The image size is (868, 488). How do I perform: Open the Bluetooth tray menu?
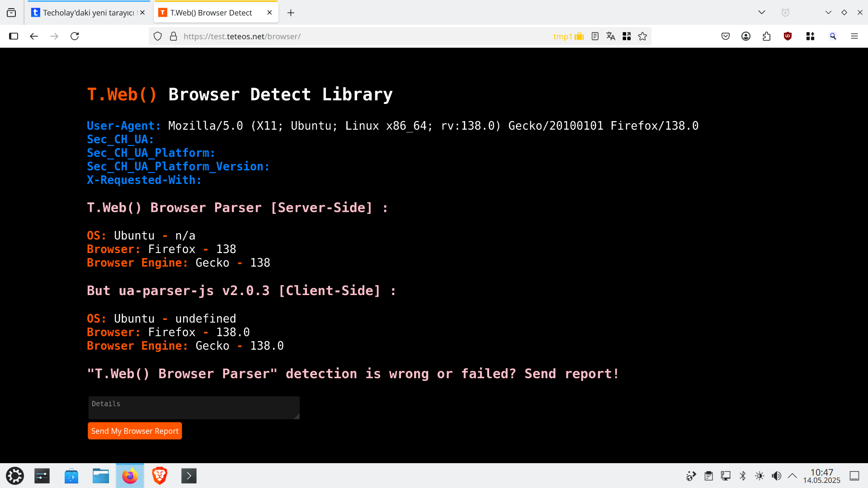point(743,476)
